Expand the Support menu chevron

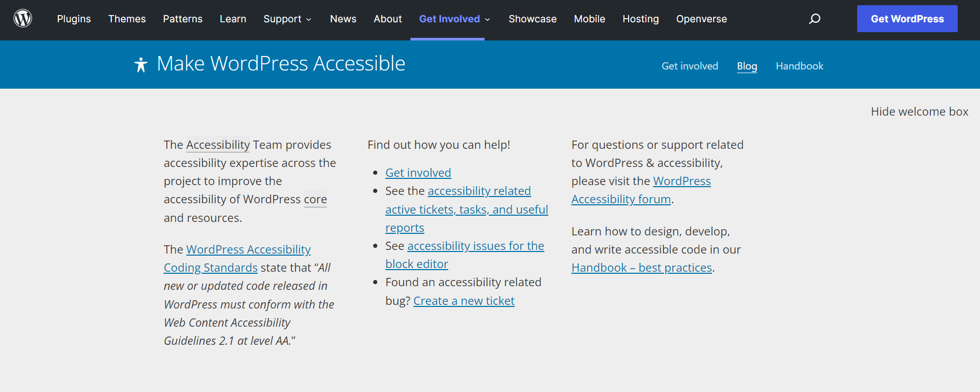pos(309,19)
